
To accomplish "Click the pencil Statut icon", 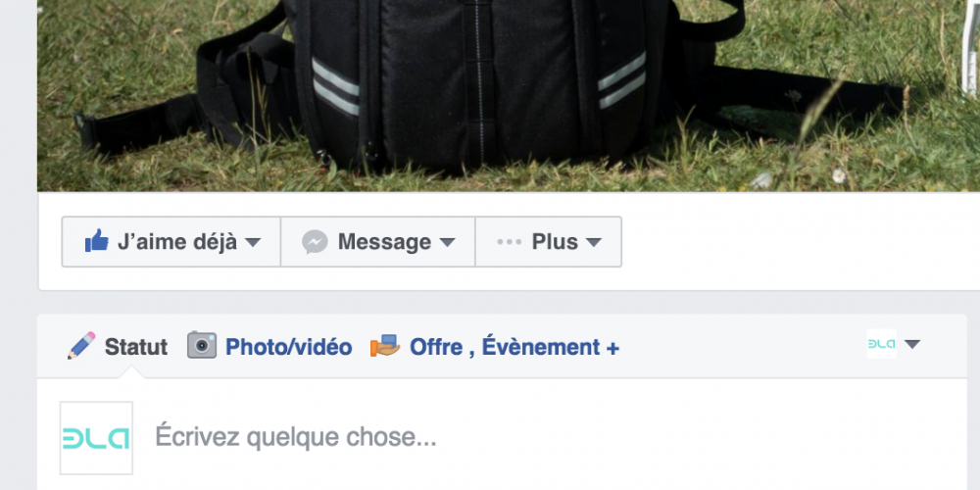I will coord(81,346).
